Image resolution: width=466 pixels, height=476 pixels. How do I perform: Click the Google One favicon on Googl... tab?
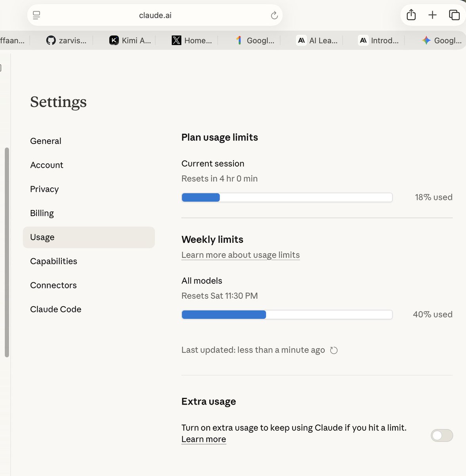[239, 40]
